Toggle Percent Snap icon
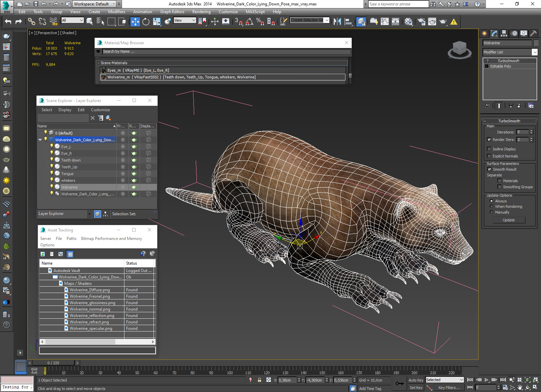This screenshot has width=541, height=392. (x=260, y=22)
